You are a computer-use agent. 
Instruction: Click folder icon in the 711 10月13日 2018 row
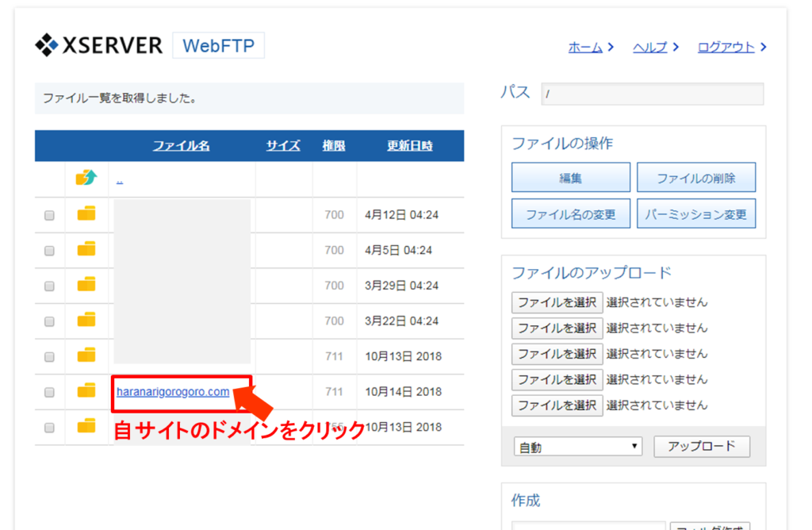coord(86,355)
